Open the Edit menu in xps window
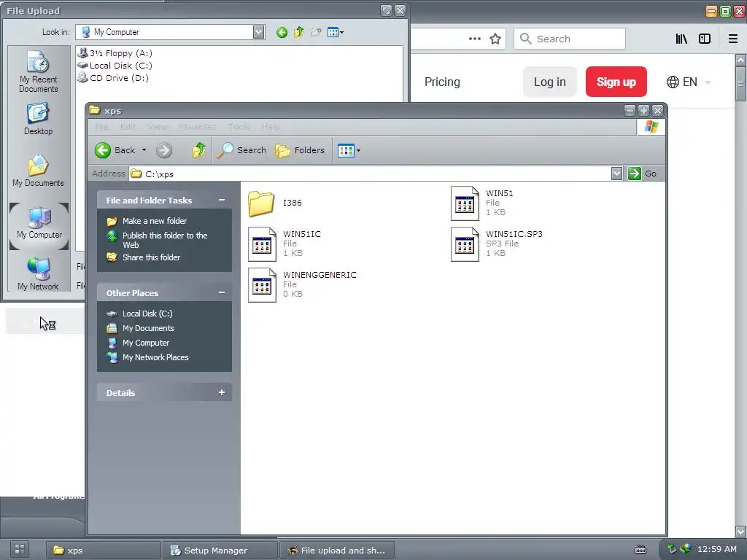Image resolution: width=747 pixels, height=560 pixels. click(128, 127)
